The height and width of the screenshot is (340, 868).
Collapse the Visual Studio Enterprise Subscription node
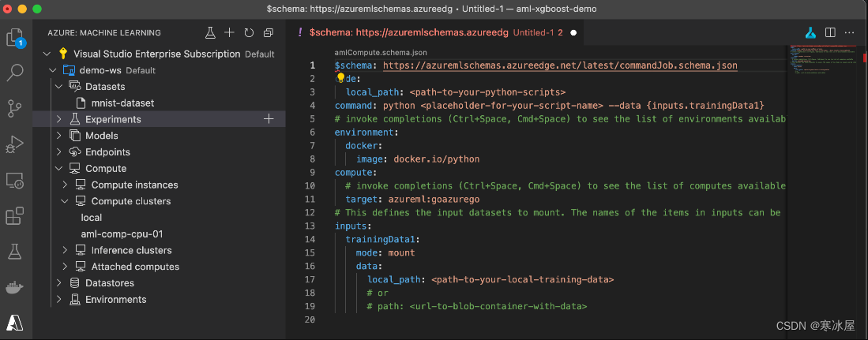point(47,54)
